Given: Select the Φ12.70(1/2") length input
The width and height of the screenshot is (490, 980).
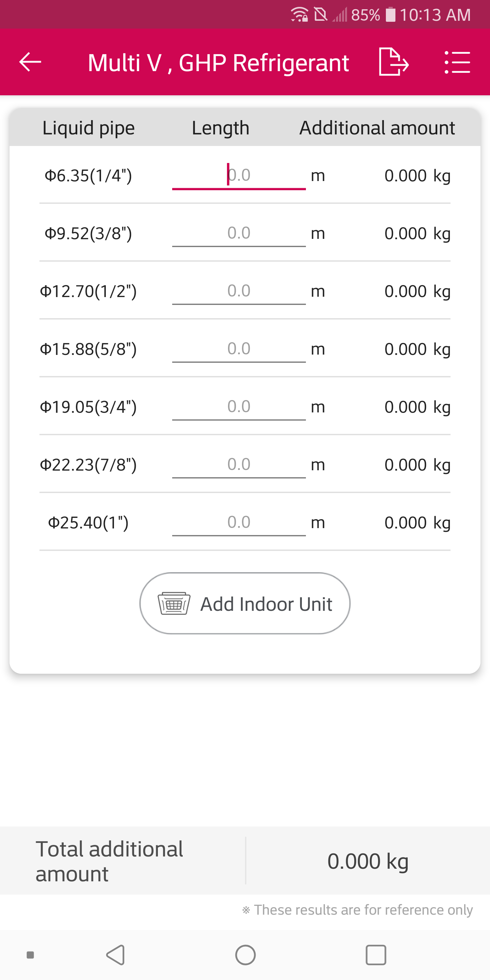Looking at the screenshot, I should 239,291.
